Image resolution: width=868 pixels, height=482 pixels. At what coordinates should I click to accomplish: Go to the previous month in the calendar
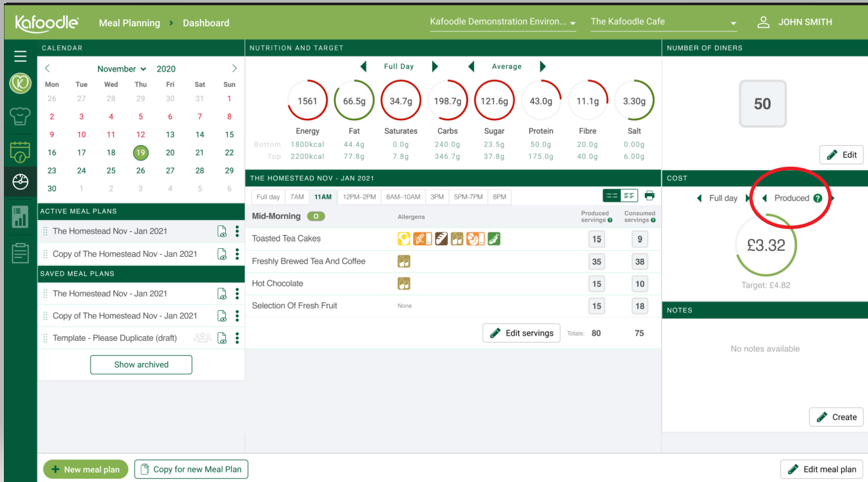click(x=47, y=68)
